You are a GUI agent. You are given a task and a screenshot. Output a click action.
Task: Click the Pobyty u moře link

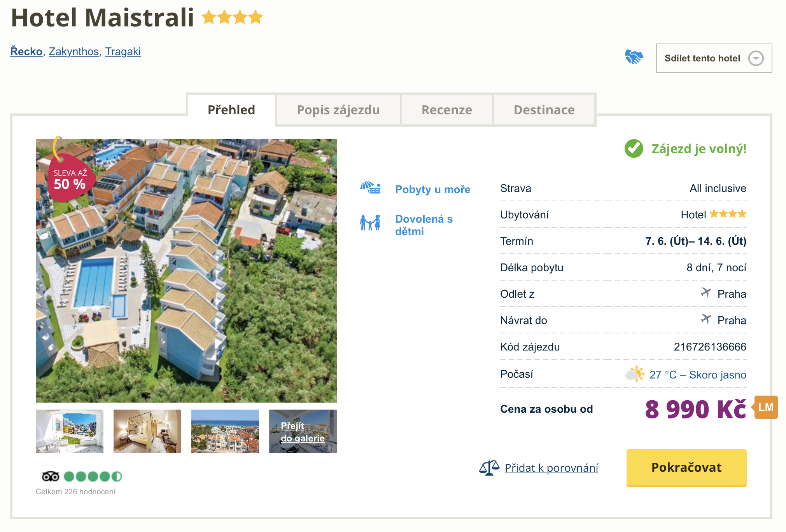(x=432, y=189)
